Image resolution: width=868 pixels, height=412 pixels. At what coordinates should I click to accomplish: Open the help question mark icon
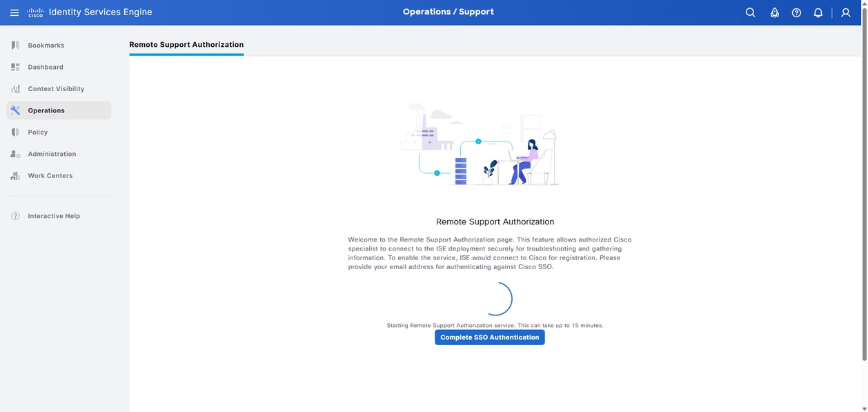coord(796,12)
